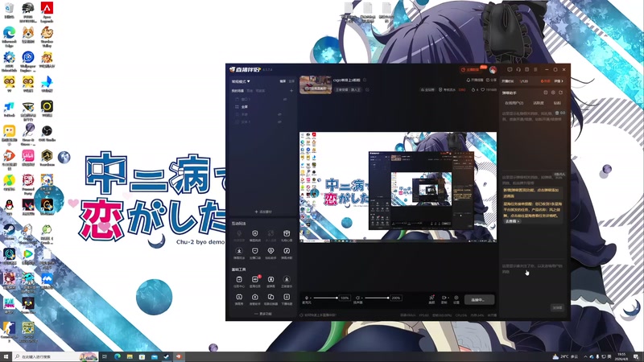Open the Windows Start menu
The image size is (644, 362).
coord(6,356)
